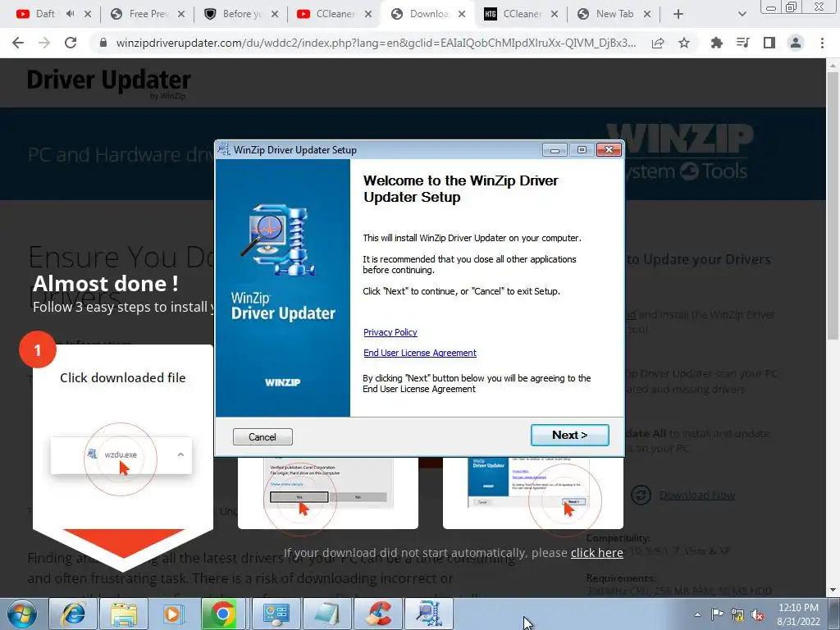Viewport: 840px width, 630px height.
Task: Open the Chrome three-dot menu
Action: tap(822, 43)
